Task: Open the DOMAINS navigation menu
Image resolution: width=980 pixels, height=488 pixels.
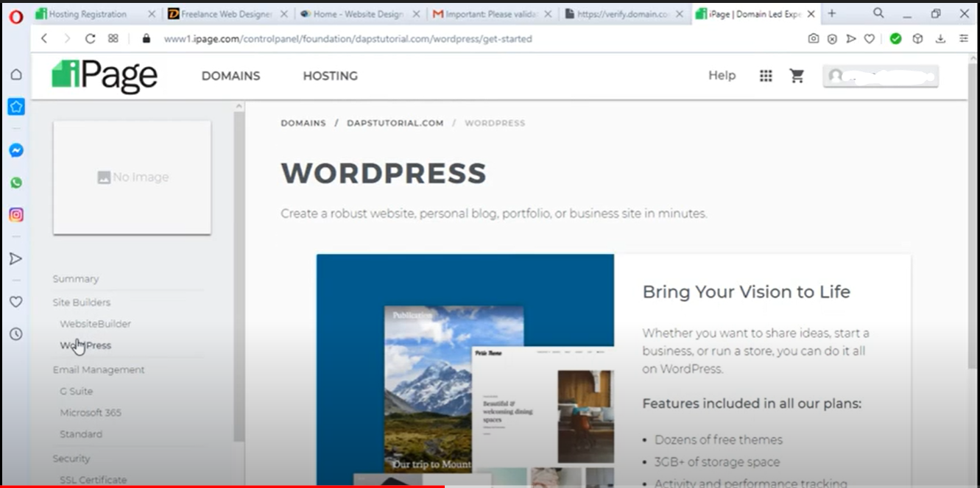Action: pos(230,76)
